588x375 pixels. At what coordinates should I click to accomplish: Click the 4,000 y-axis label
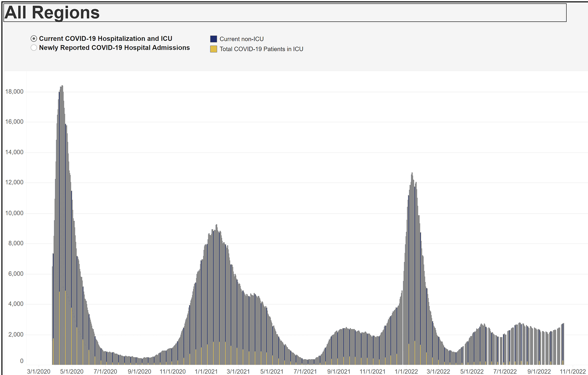pyautogui.click(x=16, y=304)
